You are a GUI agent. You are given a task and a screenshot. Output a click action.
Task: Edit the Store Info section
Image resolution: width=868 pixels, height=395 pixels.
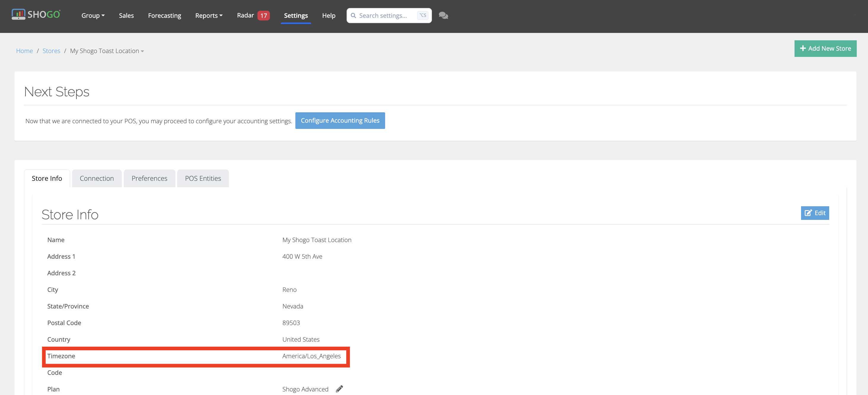click(815, 213)
